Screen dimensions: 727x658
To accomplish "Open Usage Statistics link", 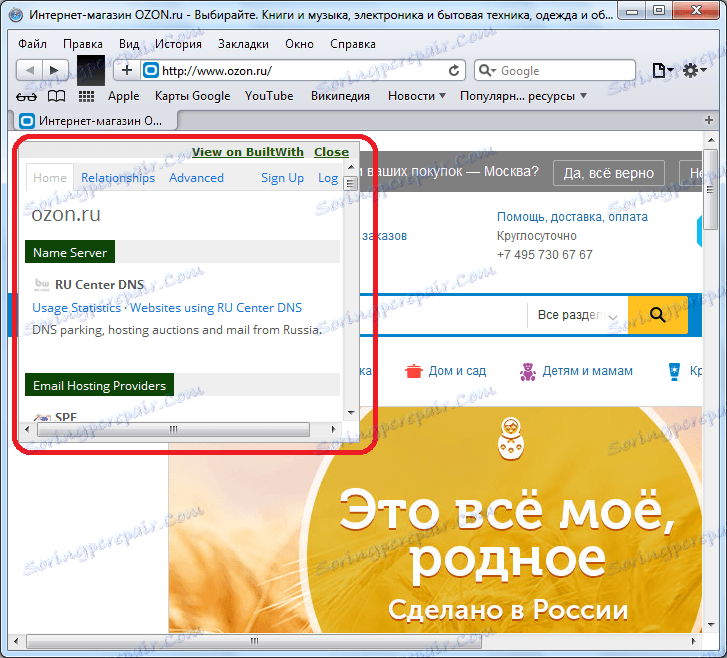I will 77,308.
